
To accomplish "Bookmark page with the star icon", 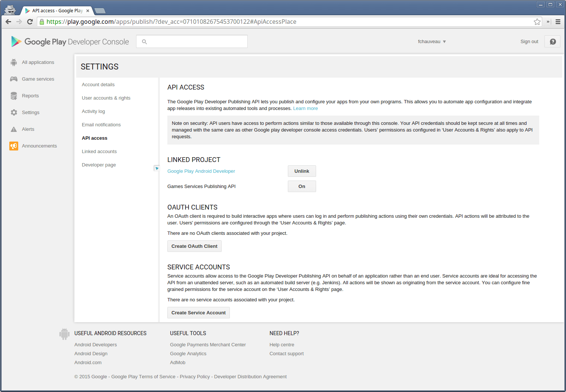I will click(537, 22).
